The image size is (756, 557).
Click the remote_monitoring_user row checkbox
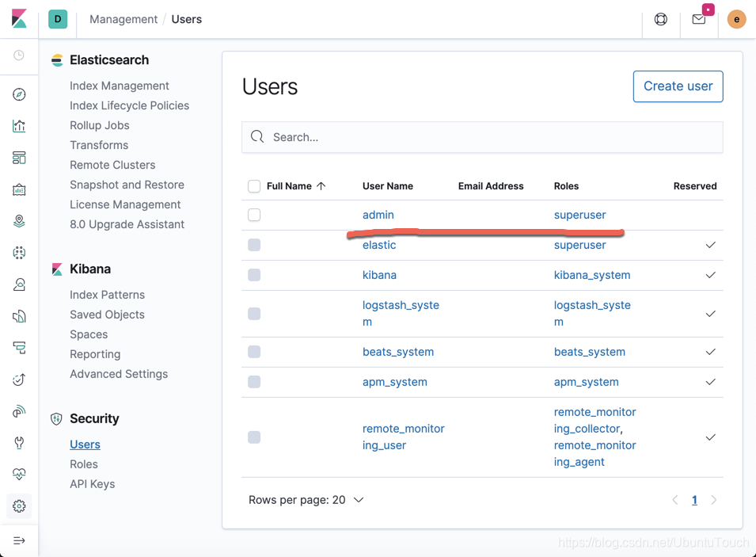(254, 437)
